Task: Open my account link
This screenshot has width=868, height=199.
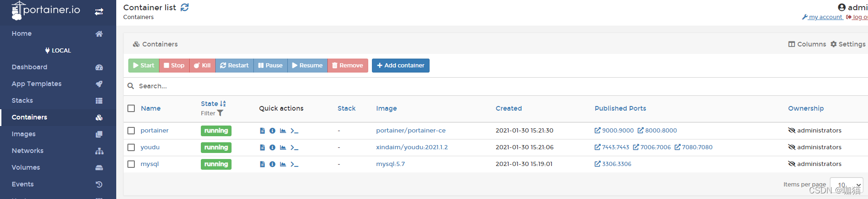Action: tap(822, 17)
